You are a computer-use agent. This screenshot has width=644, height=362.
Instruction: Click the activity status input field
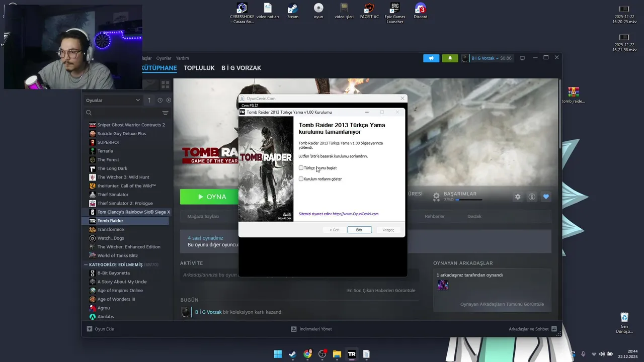coord(299,275)
